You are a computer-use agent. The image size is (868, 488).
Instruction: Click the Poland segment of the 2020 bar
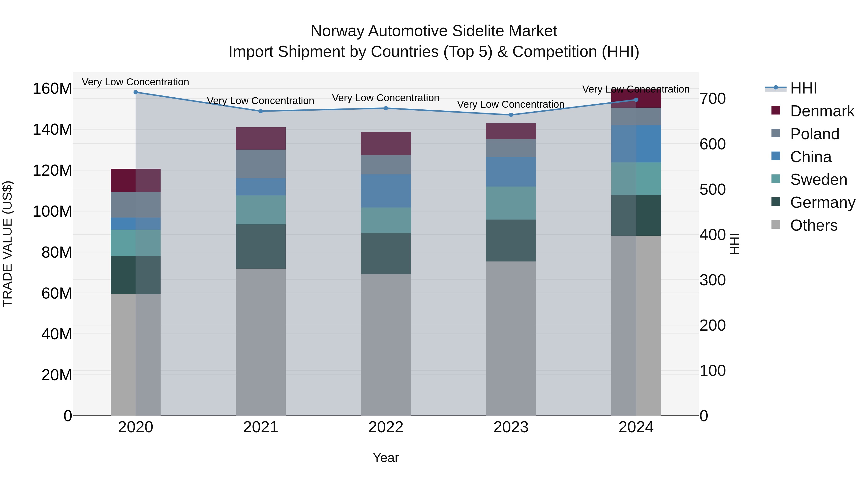click(x=136, y=205)
